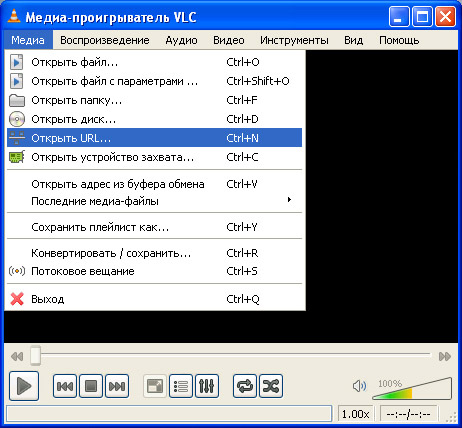
Task: Choose Открыть диск... from the menu
Action: [x=154, y=119]
